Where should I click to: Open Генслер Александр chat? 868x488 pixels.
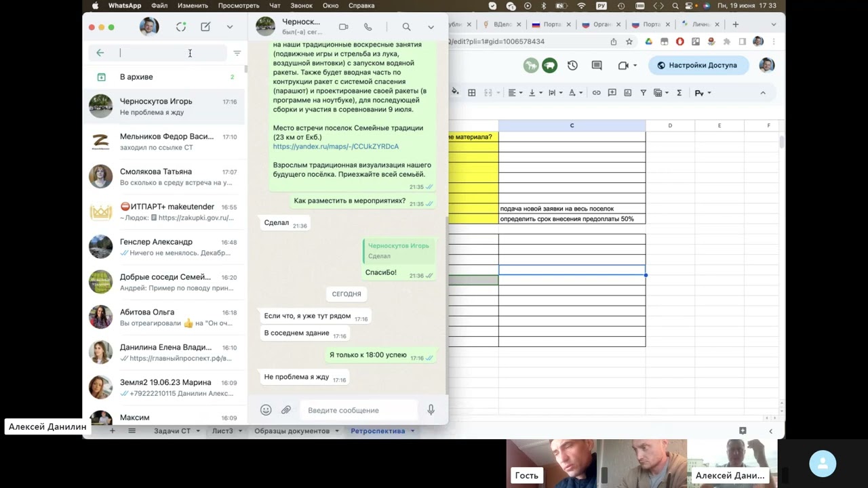pos(164,247)
